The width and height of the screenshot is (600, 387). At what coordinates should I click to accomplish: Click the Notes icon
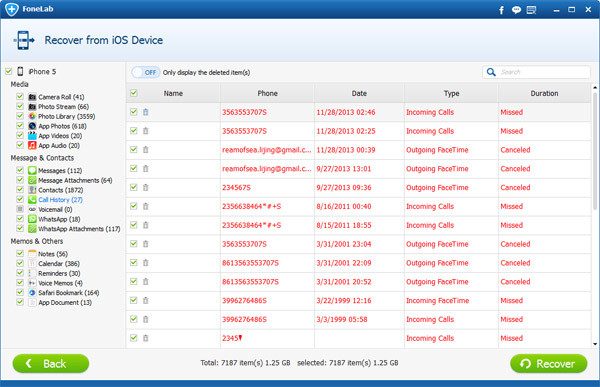pos(32,254)
